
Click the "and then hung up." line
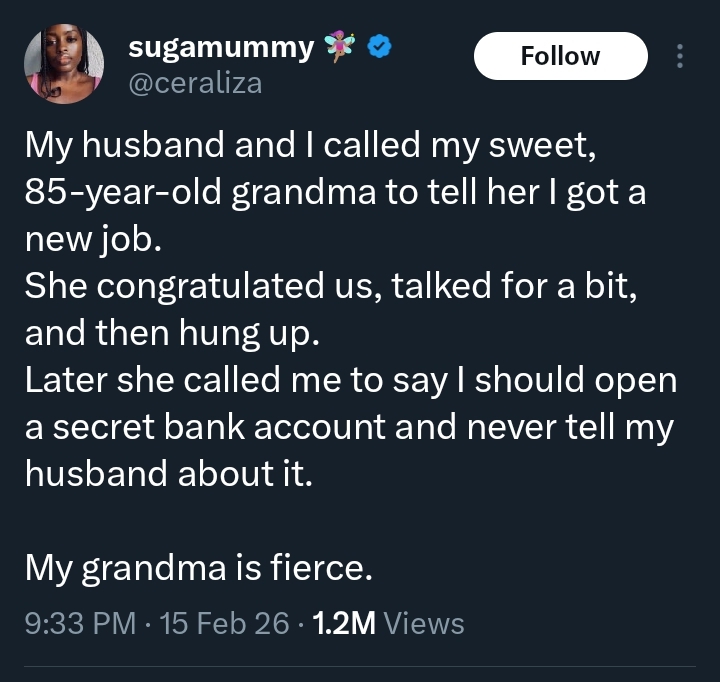[172, 334]
